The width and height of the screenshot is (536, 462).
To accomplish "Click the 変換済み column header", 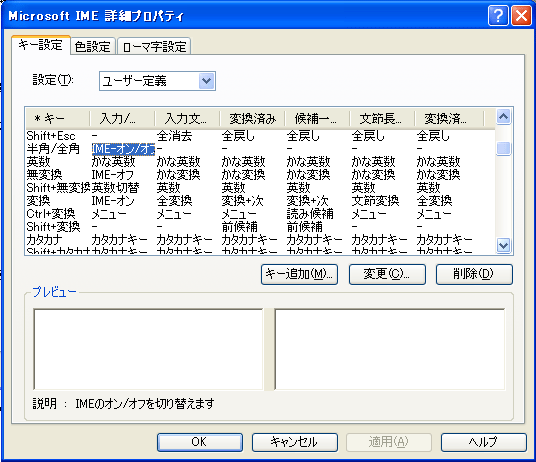I will pos(252,119).
